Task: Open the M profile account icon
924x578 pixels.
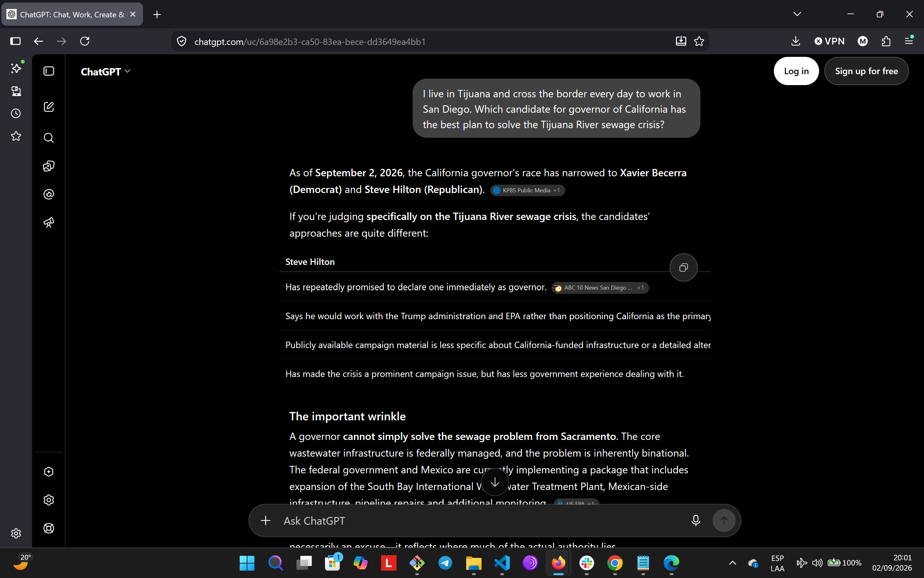Action: pos(862,41)
